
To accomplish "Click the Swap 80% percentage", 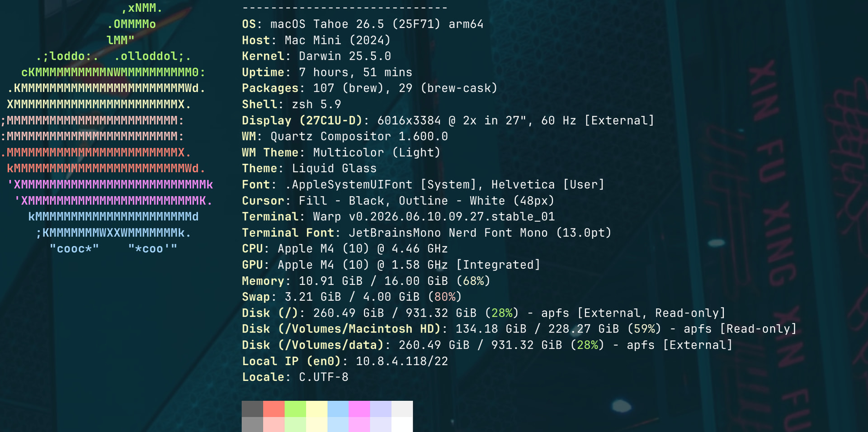I will (445, 297).
